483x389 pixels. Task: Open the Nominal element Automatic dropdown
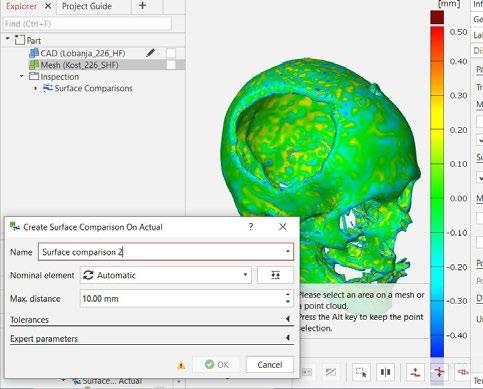166,275
